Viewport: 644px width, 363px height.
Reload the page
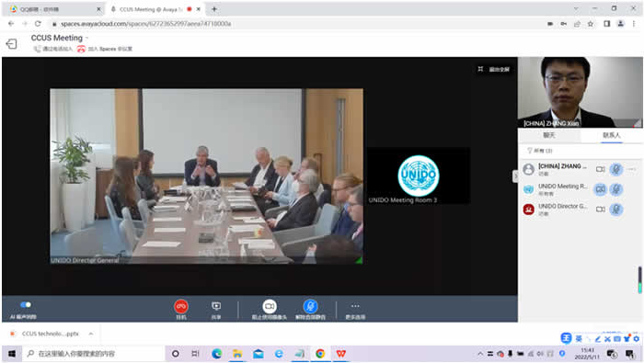point(38,24)
